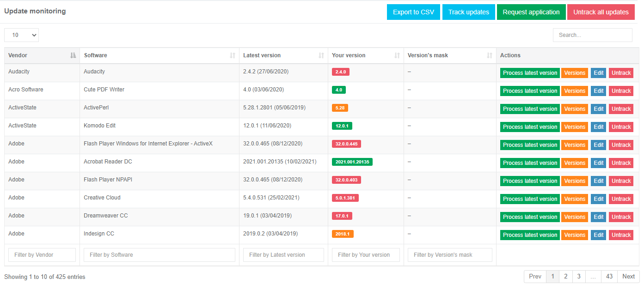Edit the Komodo Edit entry
The width and height of the screenshot is (644, 290).
(598, 127)
